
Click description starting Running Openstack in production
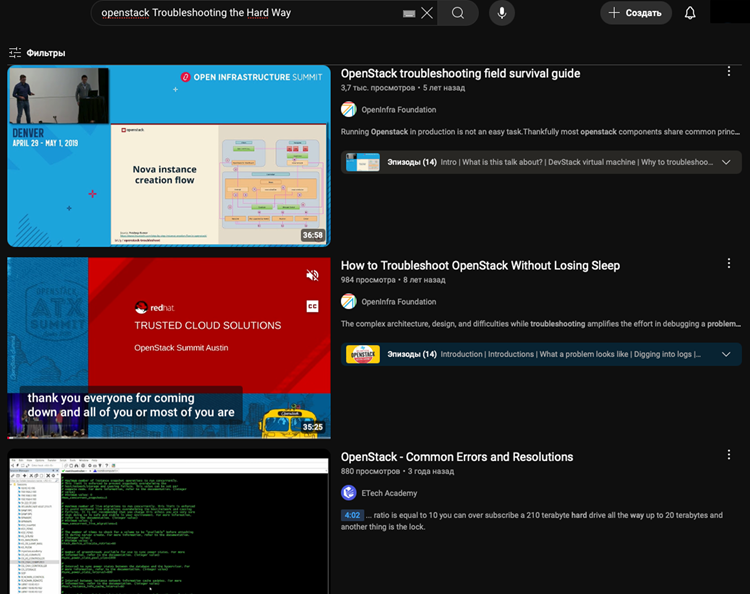click(x=540, y=132)
